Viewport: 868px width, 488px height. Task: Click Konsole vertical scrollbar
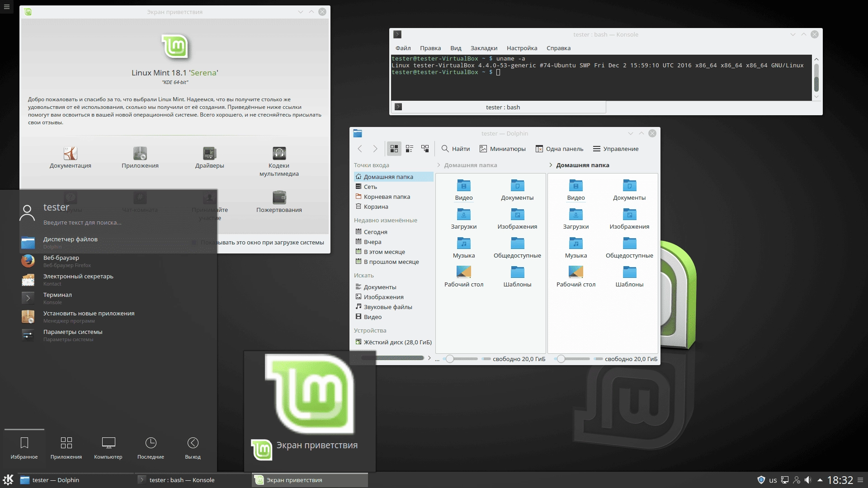coord(816,78)
